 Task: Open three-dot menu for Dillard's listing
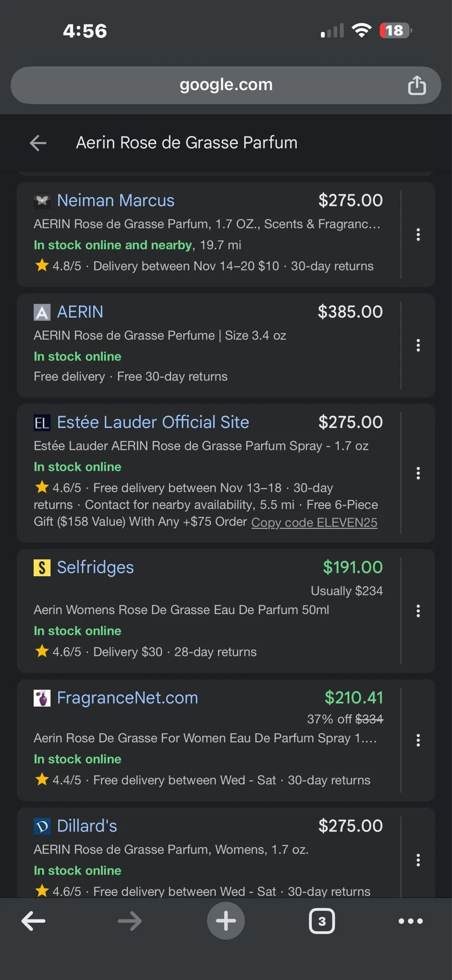(418, 860)
